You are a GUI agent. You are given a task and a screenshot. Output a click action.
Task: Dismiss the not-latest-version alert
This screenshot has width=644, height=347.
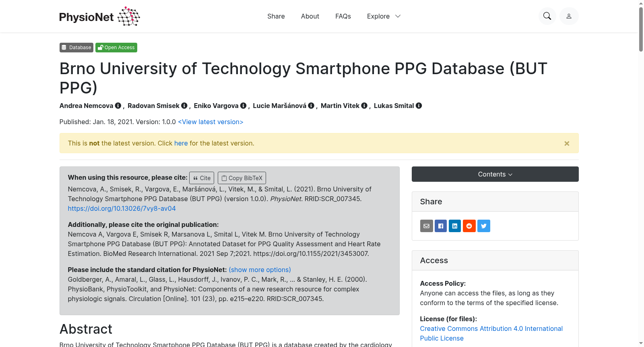567,143
